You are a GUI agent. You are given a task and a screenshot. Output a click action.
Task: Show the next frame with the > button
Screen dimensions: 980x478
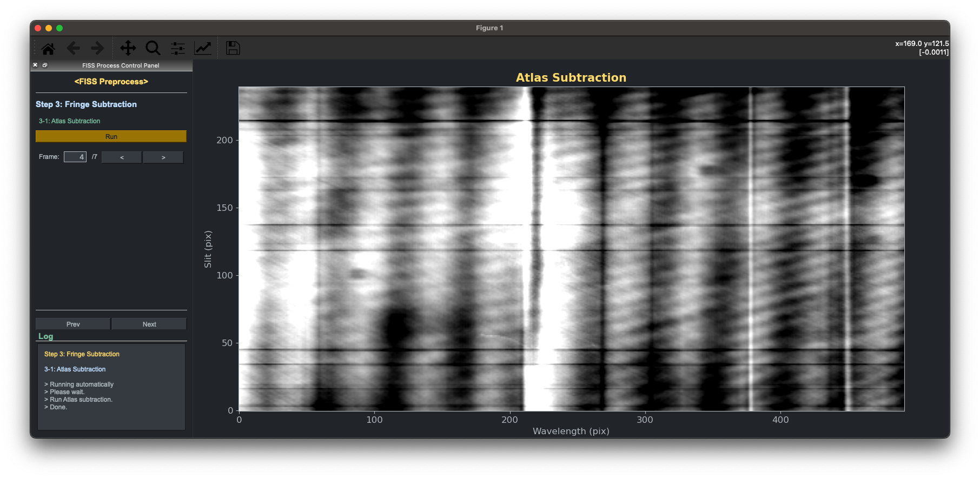[x=163, y=157]
